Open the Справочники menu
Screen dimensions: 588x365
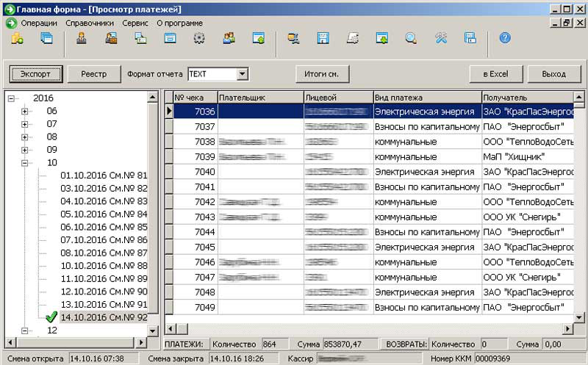point(90,24)
